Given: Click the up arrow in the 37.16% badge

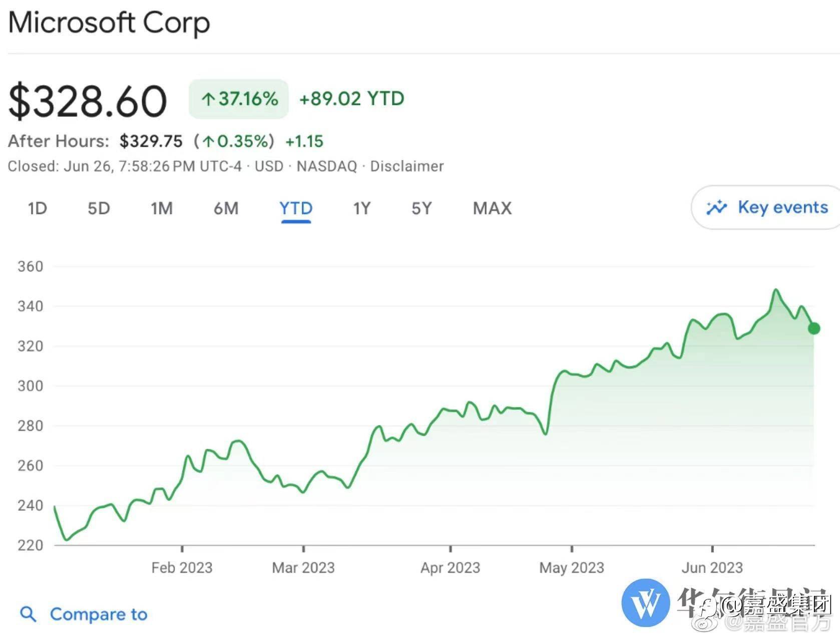Looking at the screenshot, I should [208, 99].
